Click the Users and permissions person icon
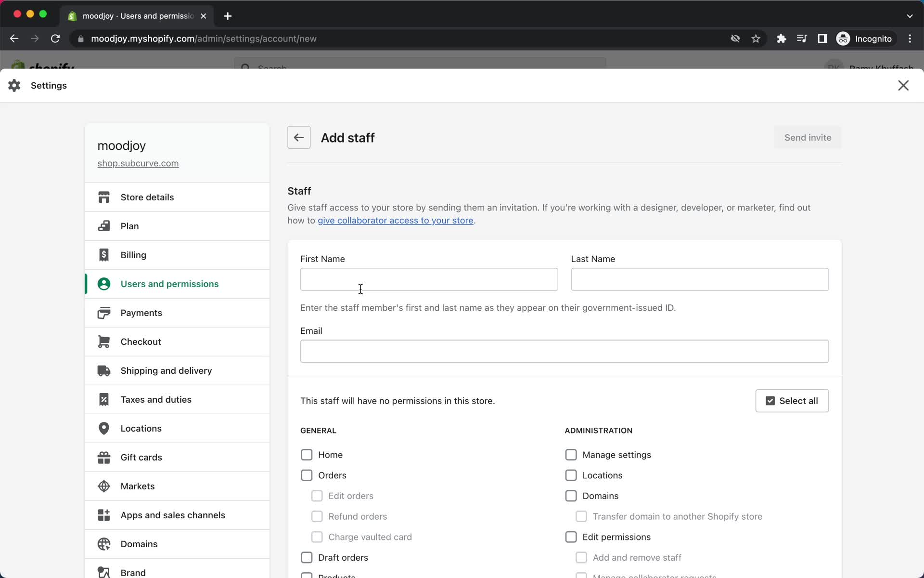 pos(104,284)
